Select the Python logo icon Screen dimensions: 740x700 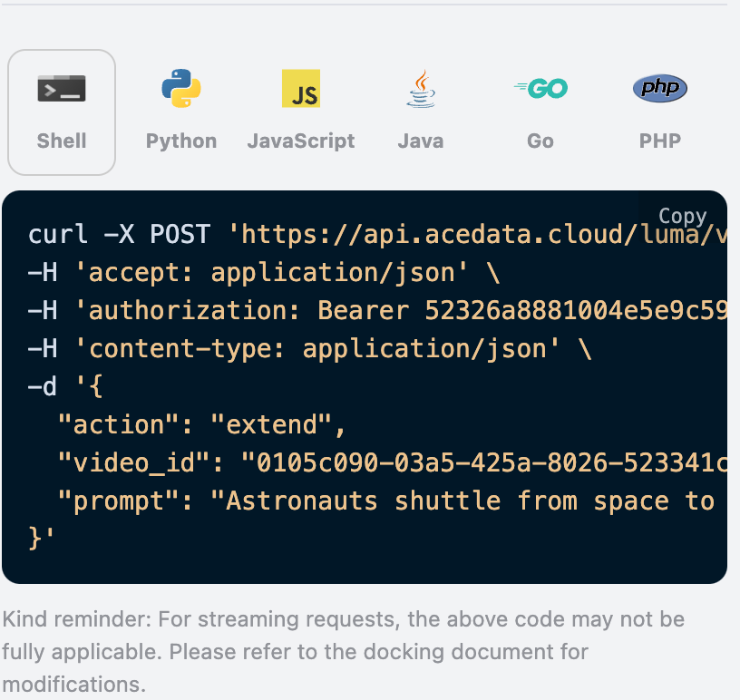click(x=181, y=88)
